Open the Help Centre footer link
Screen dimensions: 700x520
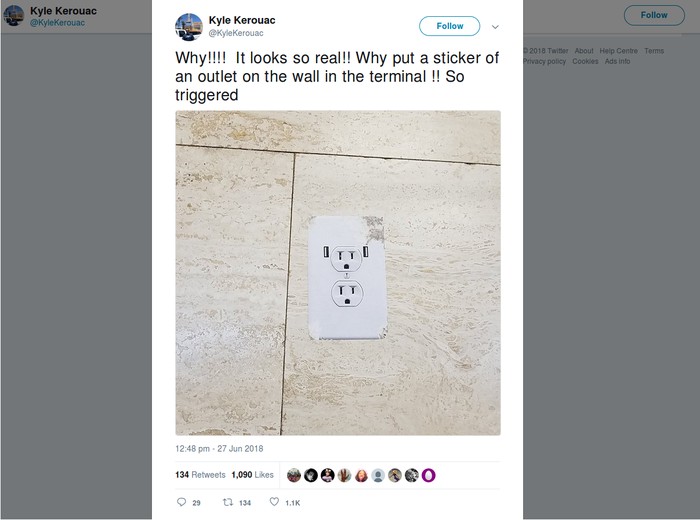(x=618, y=51)
